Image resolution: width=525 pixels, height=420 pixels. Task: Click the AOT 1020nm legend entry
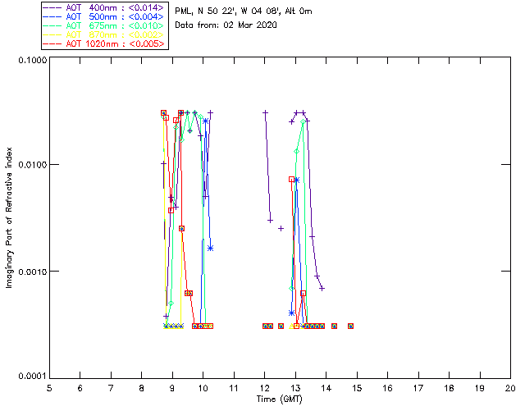click(103, 43)
